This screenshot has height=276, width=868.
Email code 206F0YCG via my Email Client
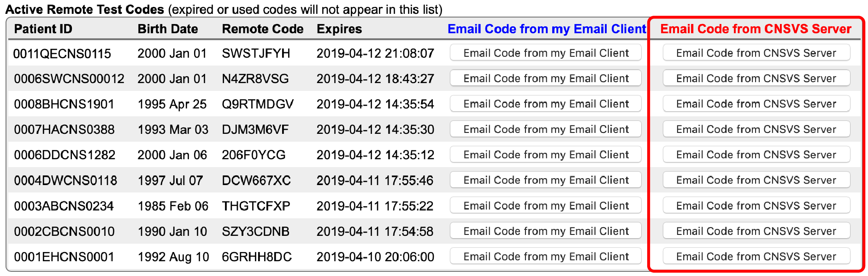[546, 155]
